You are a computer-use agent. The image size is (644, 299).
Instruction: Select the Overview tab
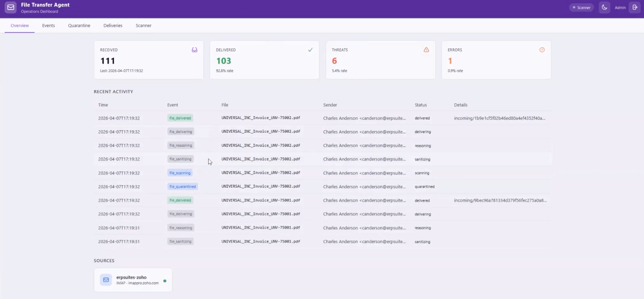coord(20,26)
